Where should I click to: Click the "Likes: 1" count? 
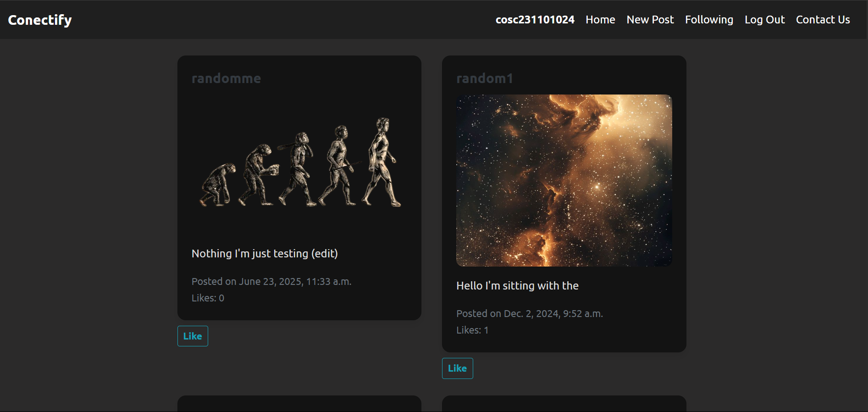pyautogui.click(x=472, y=330)
